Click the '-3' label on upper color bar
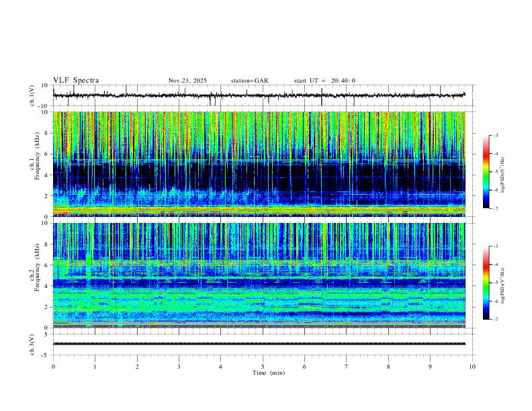 coord(496,135)
